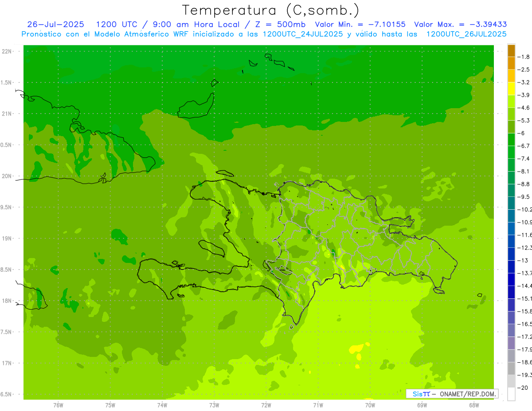Click the 22N latitude axis label
Viewport: 532px width, 411px height.
7,51
